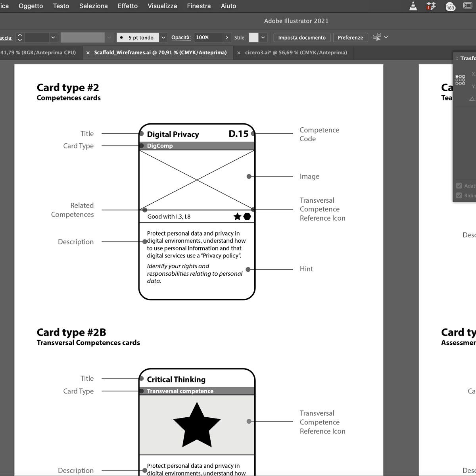
Task: Open the Dropbox menu bar icon
Action: [431, 6]
